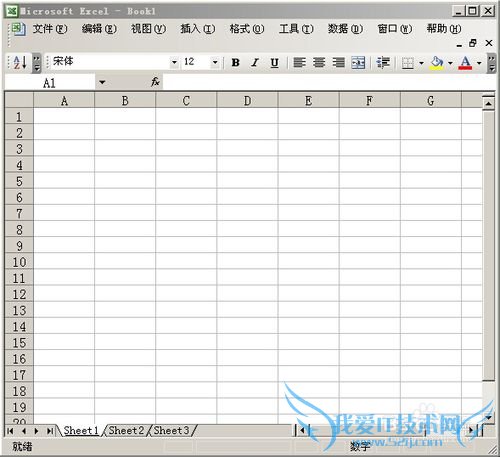Screen dimensions: 500x457
Task: Click the Sort Ascending toolbar icon
Action: tap(20, 62)
